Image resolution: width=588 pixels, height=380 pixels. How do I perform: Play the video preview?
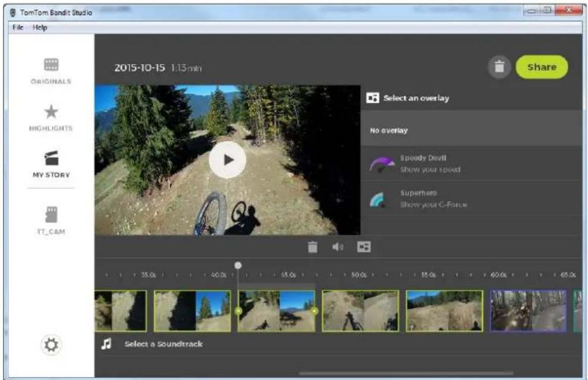(227, 160)
